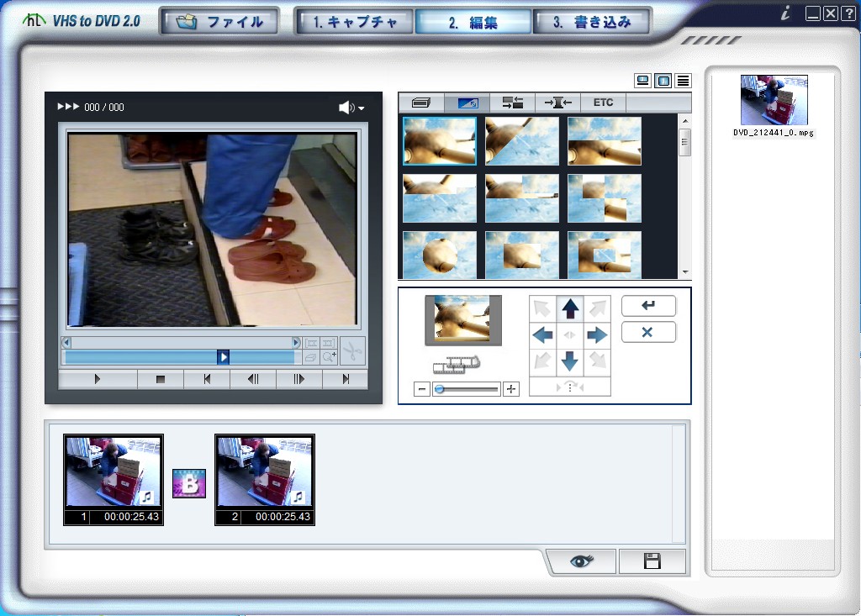Open the ETC tab

coord(603,103)
